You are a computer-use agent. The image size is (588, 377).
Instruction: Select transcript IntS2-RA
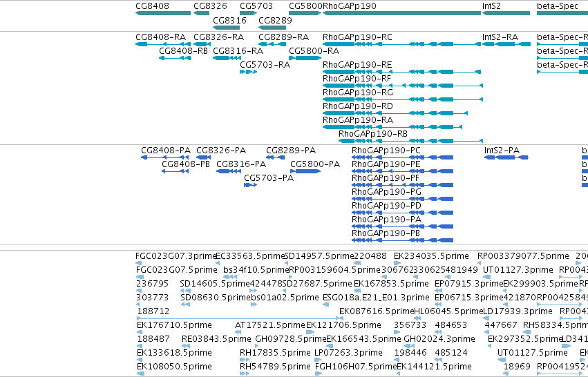click(506, 44)
